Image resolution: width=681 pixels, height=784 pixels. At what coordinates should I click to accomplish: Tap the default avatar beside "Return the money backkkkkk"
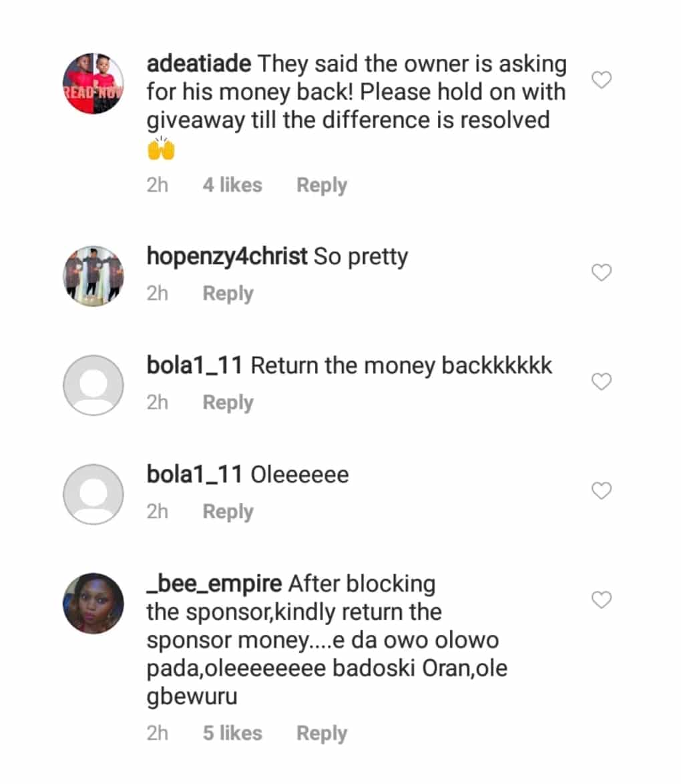(93, 385)
